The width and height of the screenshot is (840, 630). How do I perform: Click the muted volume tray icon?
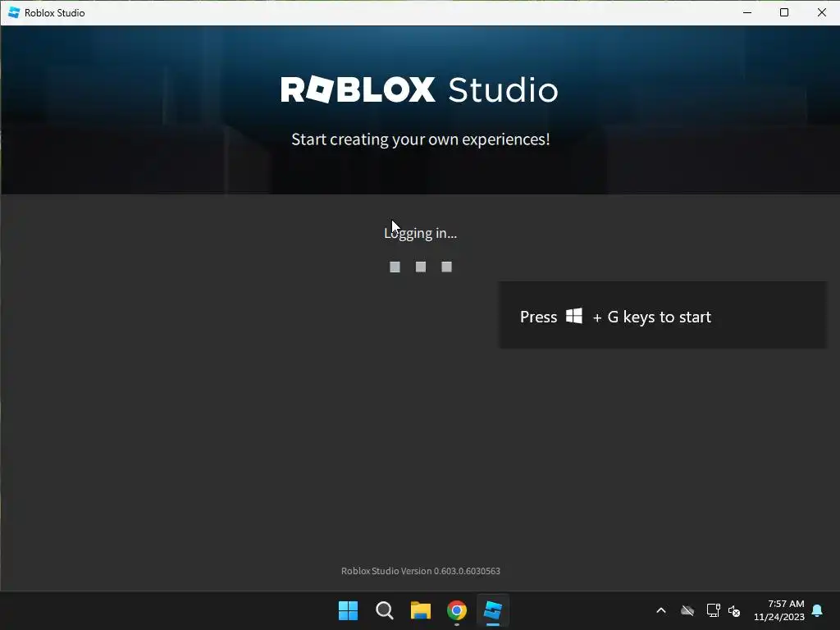pyautogui.click(x=734, y=610)
